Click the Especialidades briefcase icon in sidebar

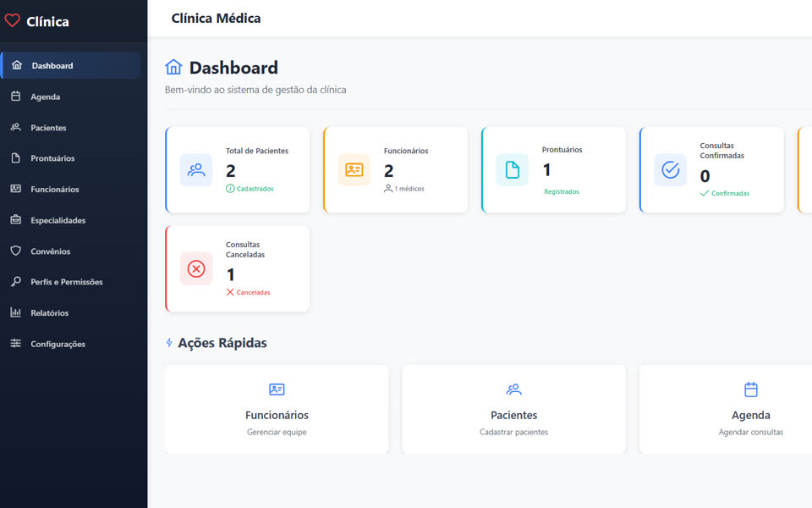click(16, 220)
